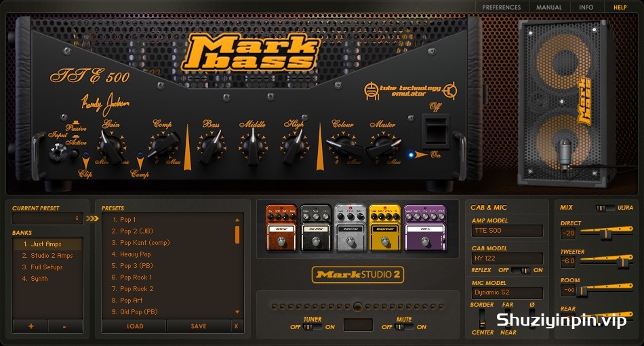Select preset Old Pop (PB)

(168, 312)
